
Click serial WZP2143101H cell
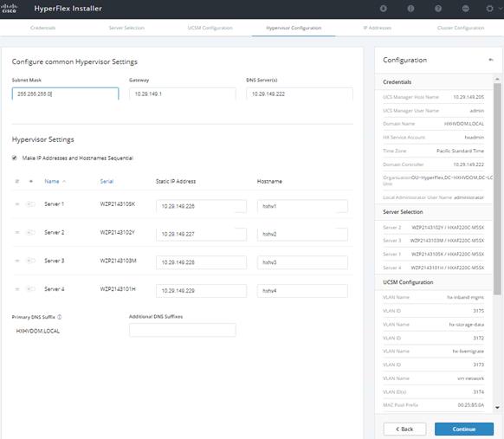pos(118,289)
